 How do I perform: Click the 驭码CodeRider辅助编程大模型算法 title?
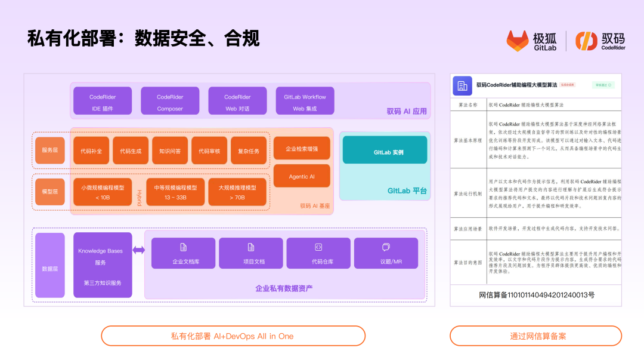pyautogui.click(x=516, y=85)
